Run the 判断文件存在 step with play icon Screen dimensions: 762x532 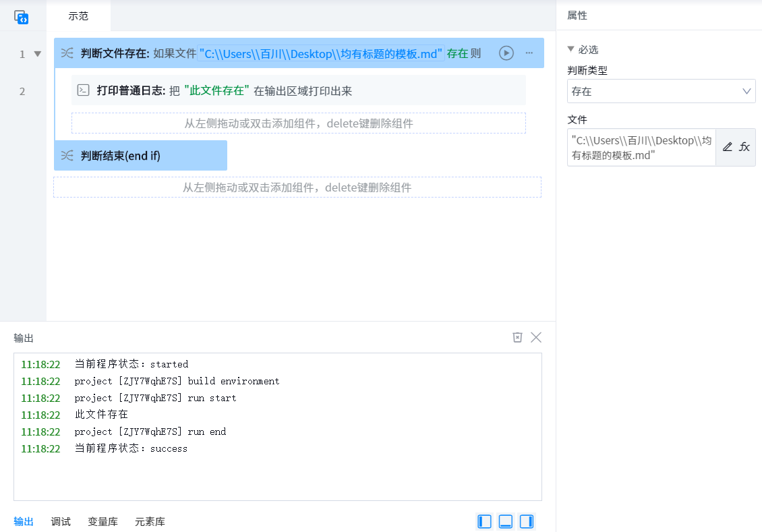(x=506, y=53)
